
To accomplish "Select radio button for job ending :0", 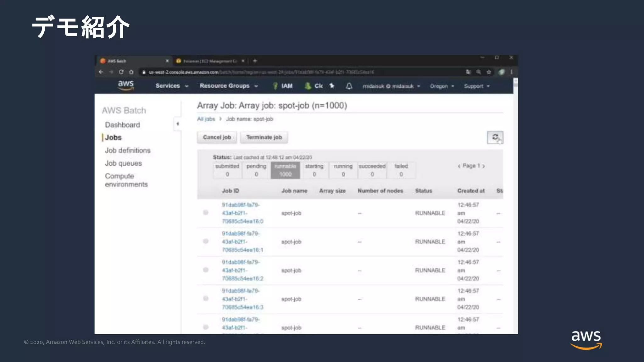I will (206, 213).
